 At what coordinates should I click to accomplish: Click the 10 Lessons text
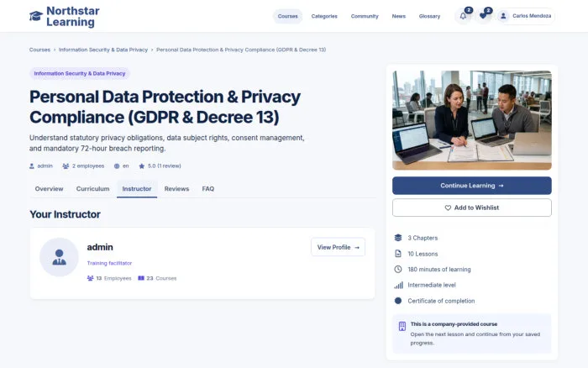pyautogui.click(x=423, y=254)
